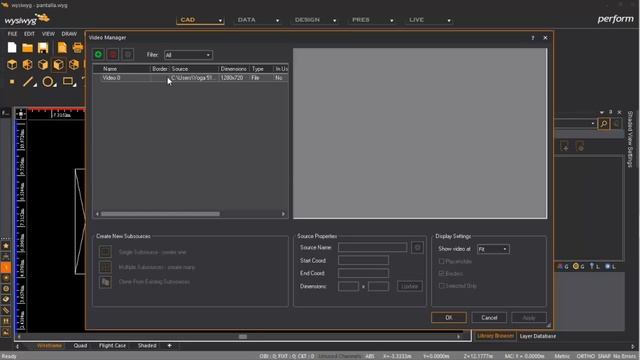The image size is (640, 360).
Task: Open the DATA mode dropdown arrow
Action: 278,20
